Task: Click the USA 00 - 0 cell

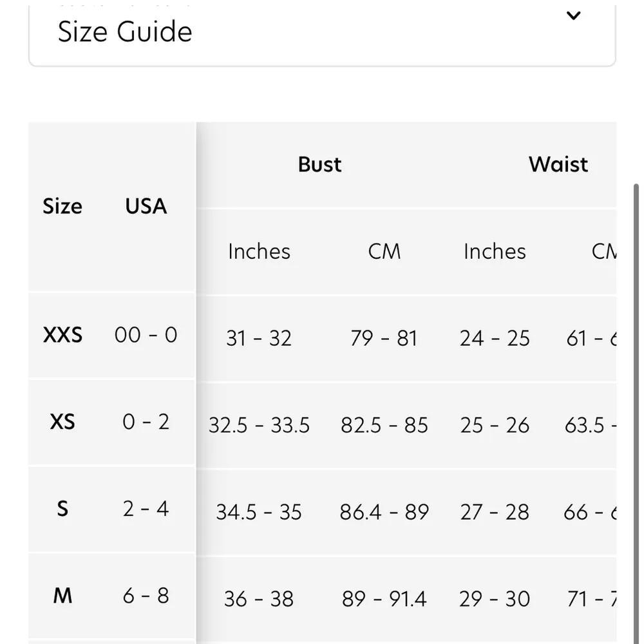Action: (x=146, y=336)
